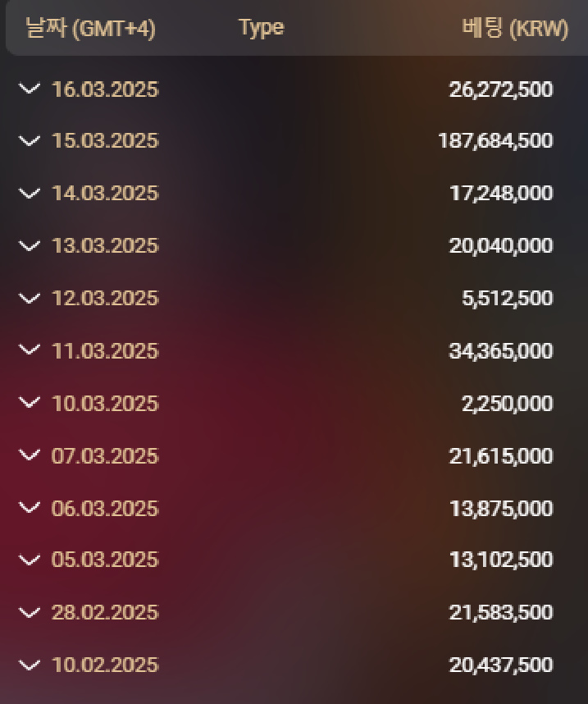
Task: Click the 2,250,000 bet amount
Action: [507, 404]
